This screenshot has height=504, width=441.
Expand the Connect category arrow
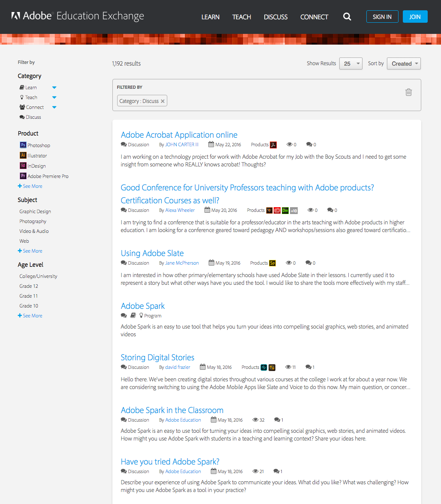[x=54, y=107]
